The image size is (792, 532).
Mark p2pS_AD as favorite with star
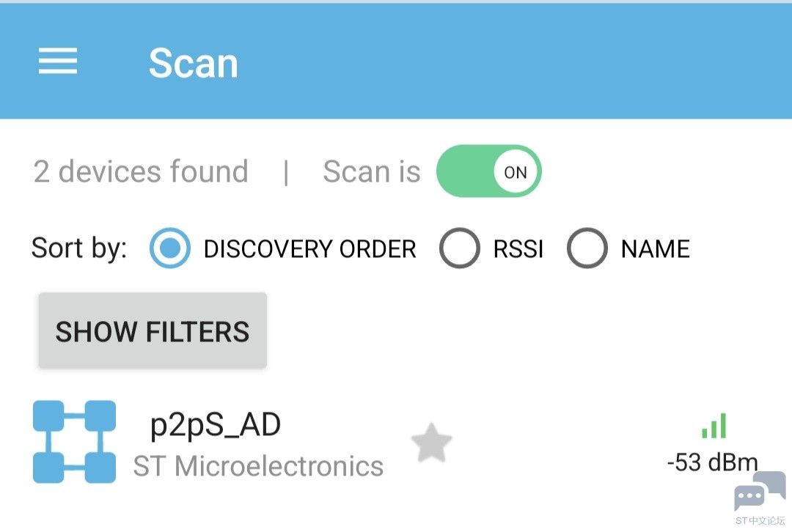431,443
